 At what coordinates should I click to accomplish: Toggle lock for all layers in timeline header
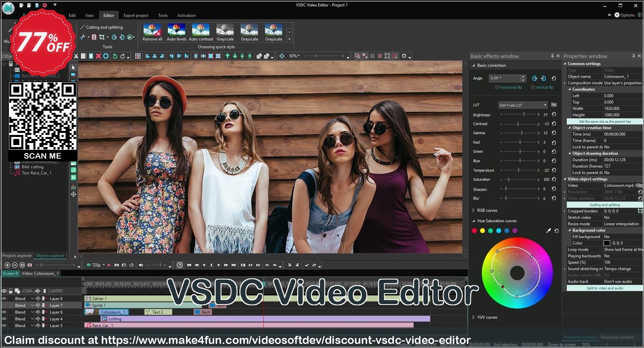11,291
